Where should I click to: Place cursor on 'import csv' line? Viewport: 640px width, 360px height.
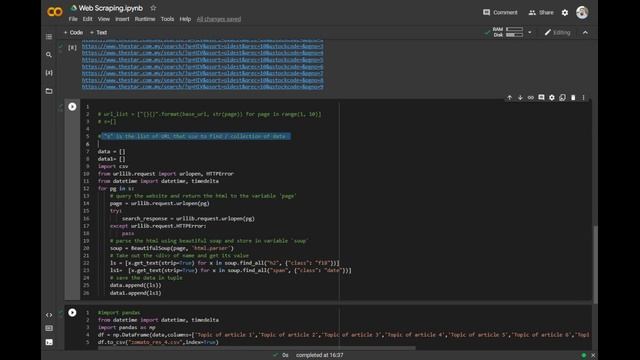(x=113, y=166)
